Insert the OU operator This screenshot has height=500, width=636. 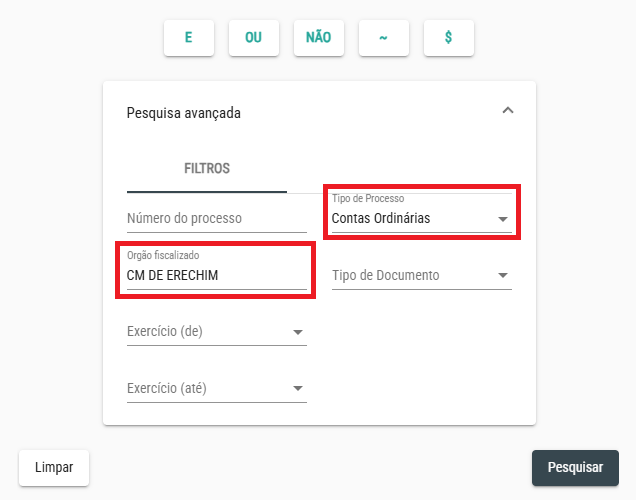(254, 38)
